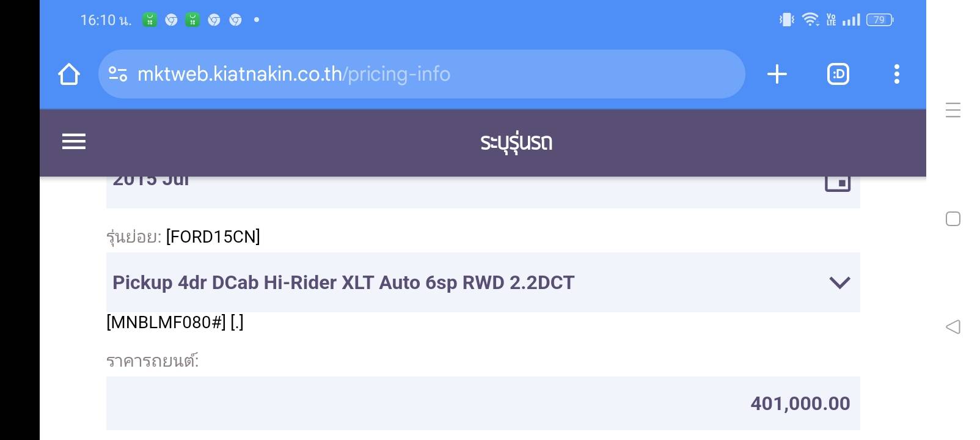
Task: Open the hamburger navigation menu
Action: coord(74,142)
